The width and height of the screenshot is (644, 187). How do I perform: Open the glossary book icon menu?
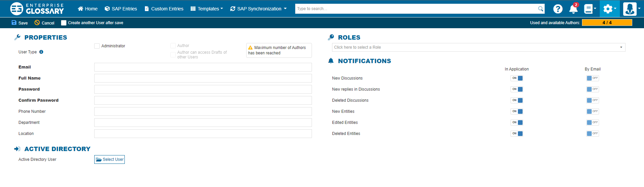(x=590, y=9)
